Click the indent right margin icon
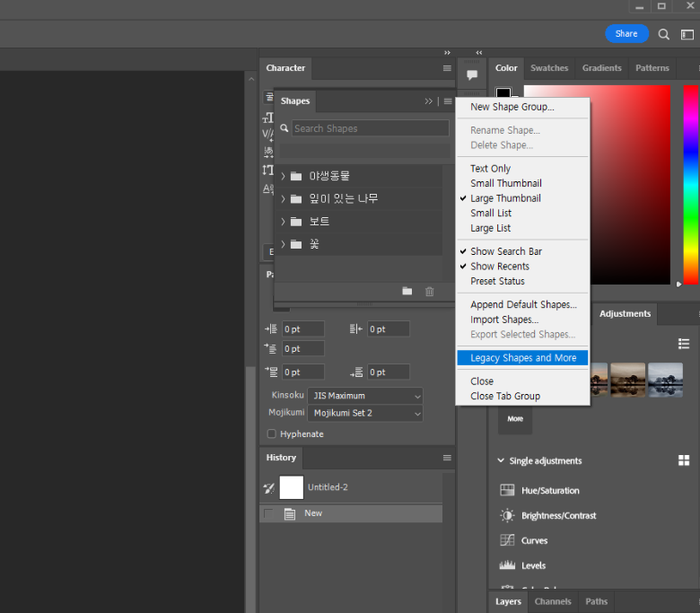This screenshot has height=613, width=700. click(x=355, y=329)
